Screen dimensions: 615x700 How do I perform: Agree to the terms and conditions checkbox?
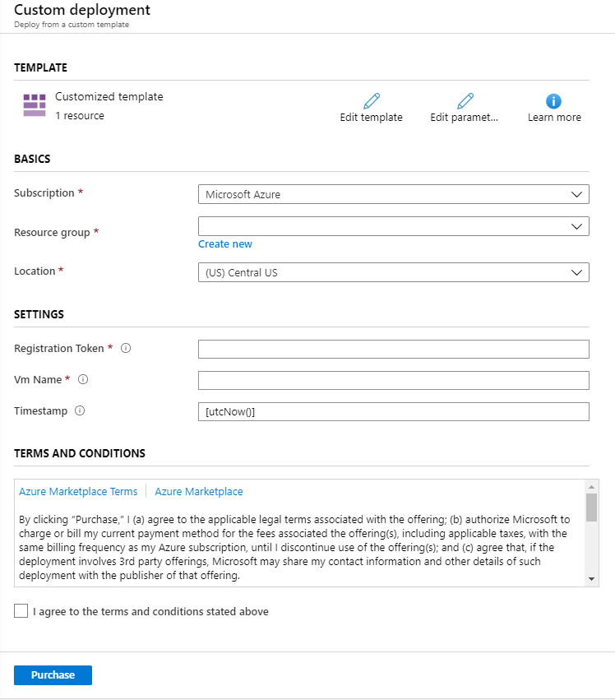click(x=21, y=612)
